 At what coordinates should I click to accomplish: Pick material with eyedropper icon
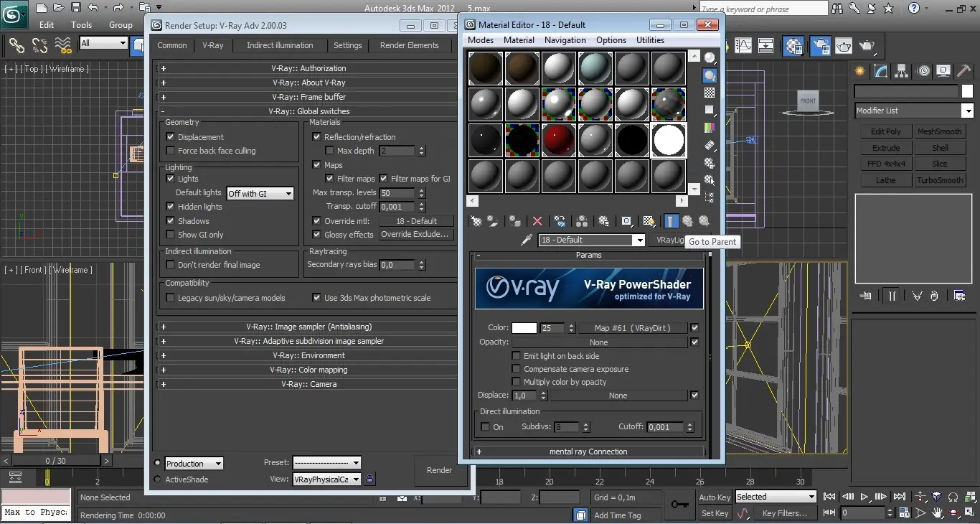[526, 240]
